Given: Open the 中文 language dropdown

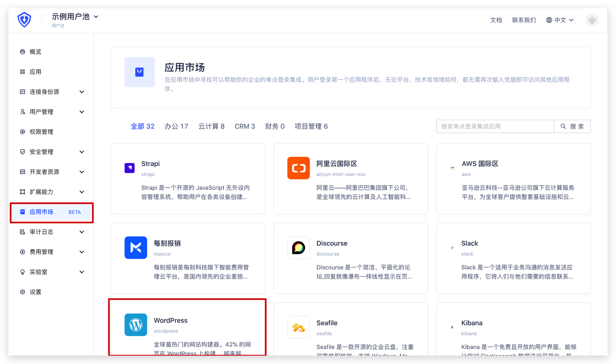Looking at the screenshot, I should [x=564, y=20].
